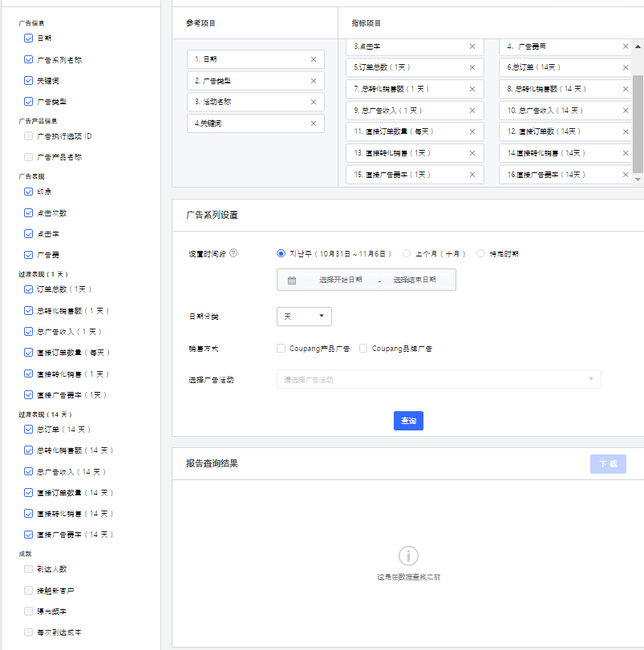Viewport: 644px width, 650px height.
Task: Click the help icon next to 设置时间段
Action: point(233,253)
